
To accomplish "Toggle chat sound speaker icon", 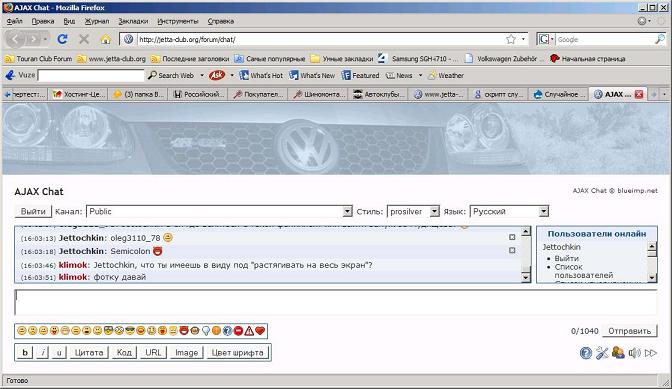I will [x=634, y=353].
